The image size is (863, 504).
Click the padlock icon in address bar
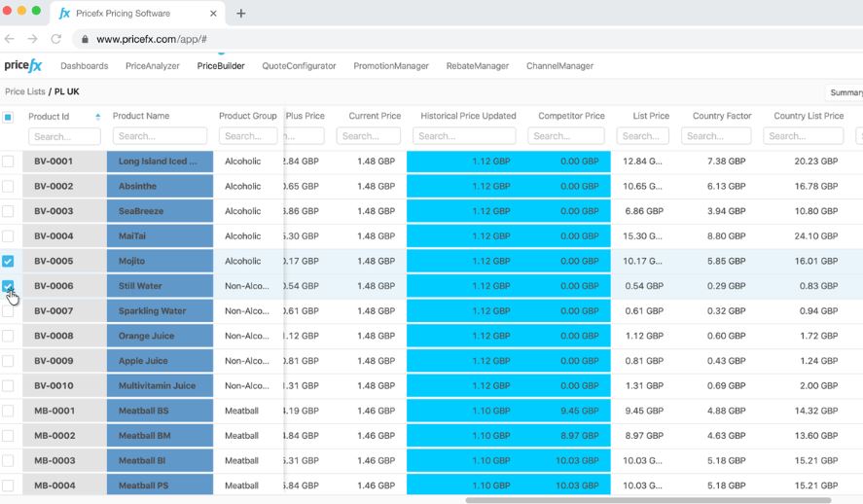click(x=85, y=39)
